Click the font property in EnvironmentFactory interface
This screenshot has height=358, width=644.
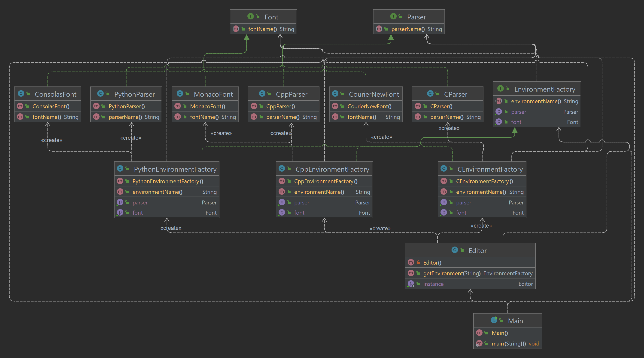tap(516, 122)
